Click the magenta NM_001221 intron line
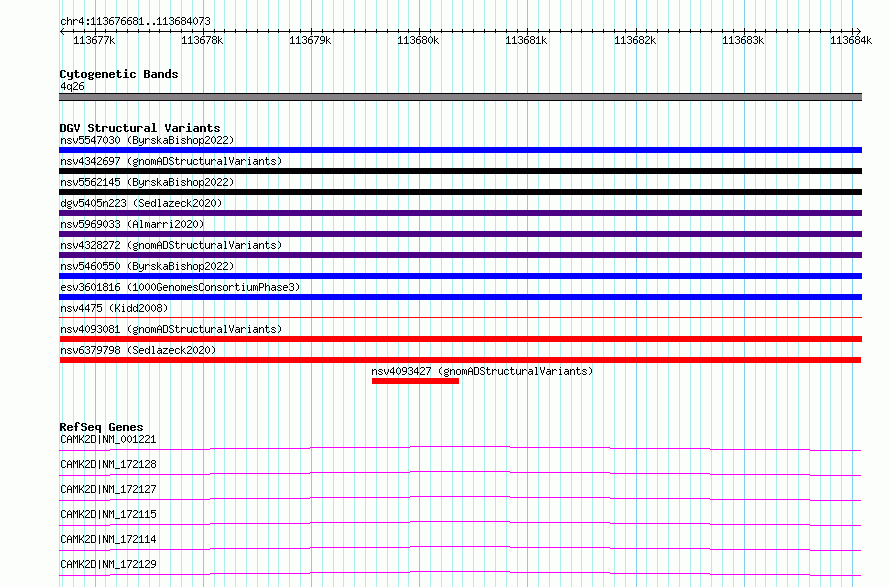The image size is (890, 587). click(x=460, y=447)
